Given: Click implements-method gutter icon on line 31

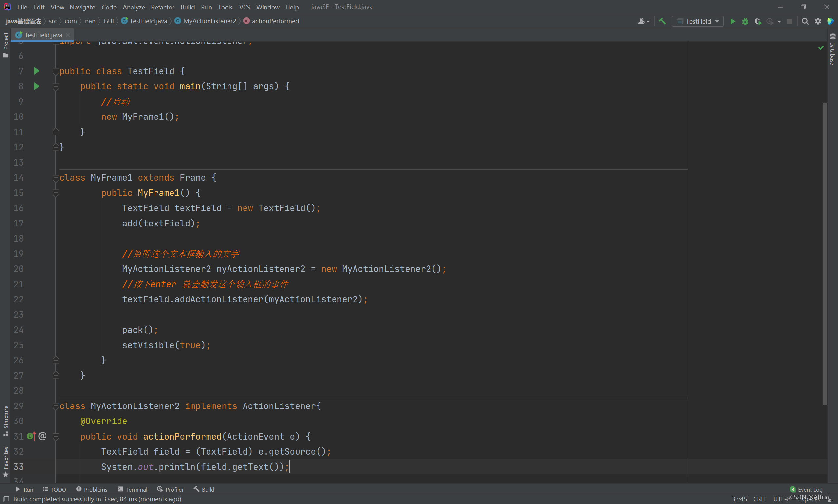Looking at the screenshot, I should (32, 436).
